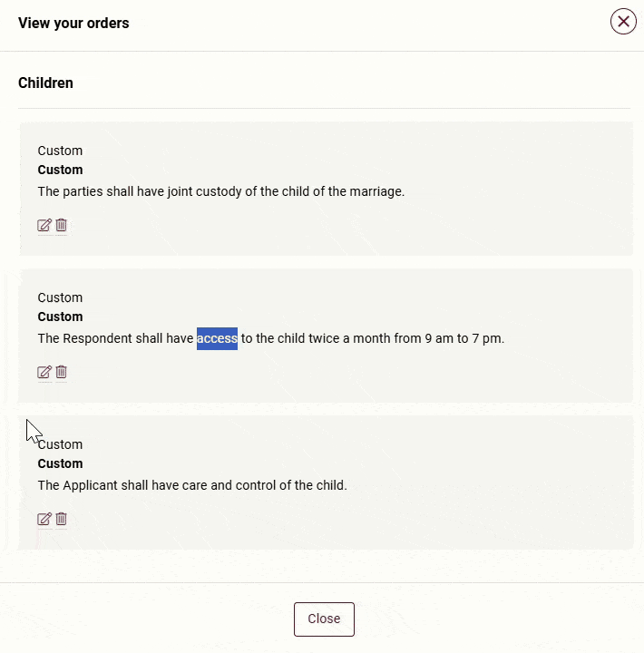This screenshot has height=653, width=644.
Task: Delete the Applicant care and control order
Action: coord(62,519)
